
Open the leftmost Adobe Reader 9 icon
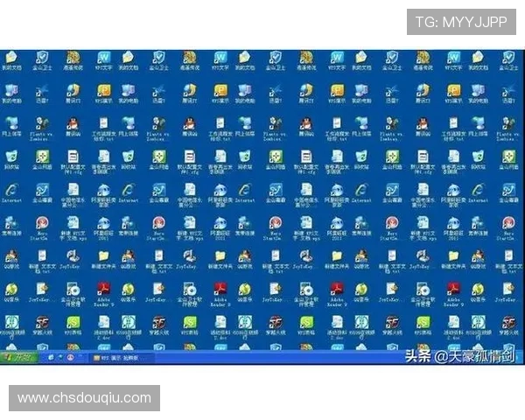click(103, 290)
